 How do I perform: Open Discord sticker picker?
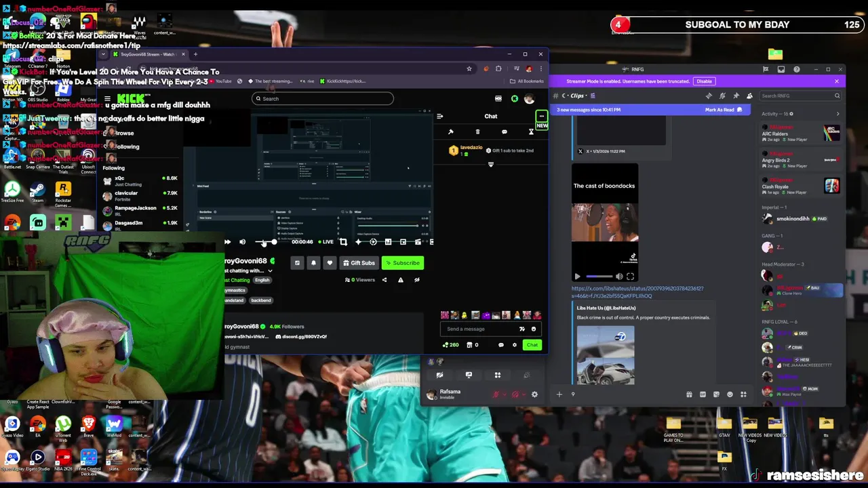[x=716, y=394]
